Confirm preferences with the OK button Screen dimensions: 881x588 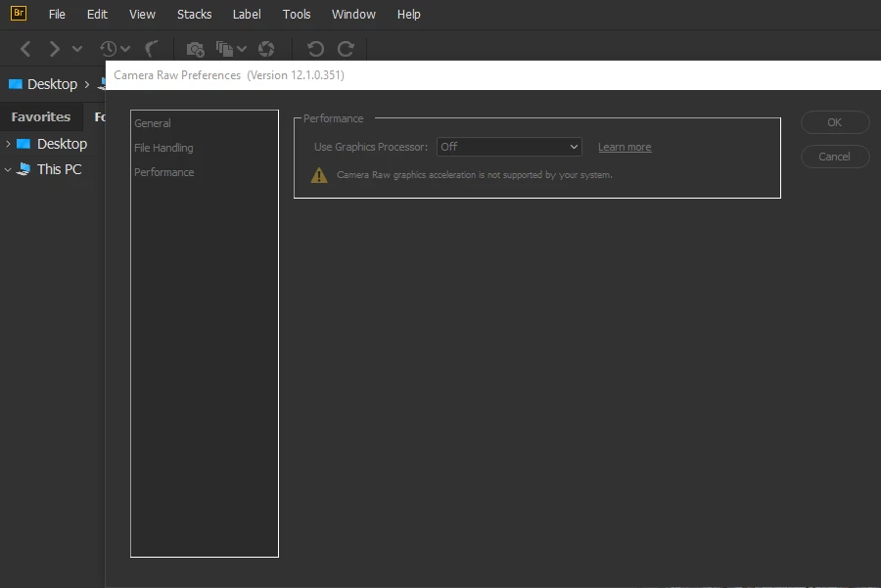click(x=835, y=122)
